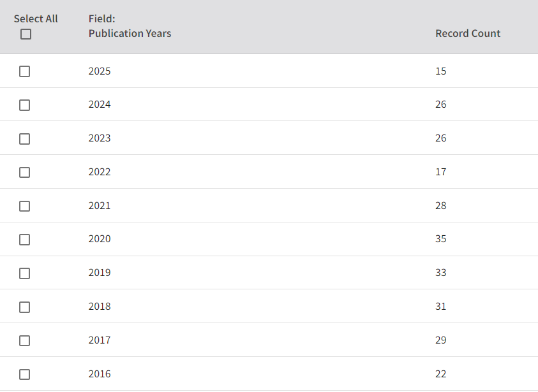Enable the checkbox next to 2022
This screenshot has height=392, width=538.
tap(24, 172)
